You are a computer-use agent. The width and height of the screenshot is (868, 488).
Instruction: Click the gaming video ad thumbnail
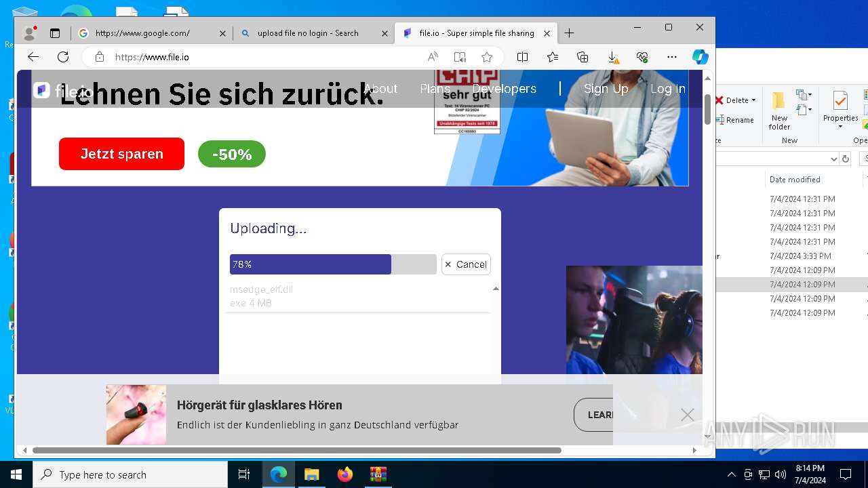[634, 320]
